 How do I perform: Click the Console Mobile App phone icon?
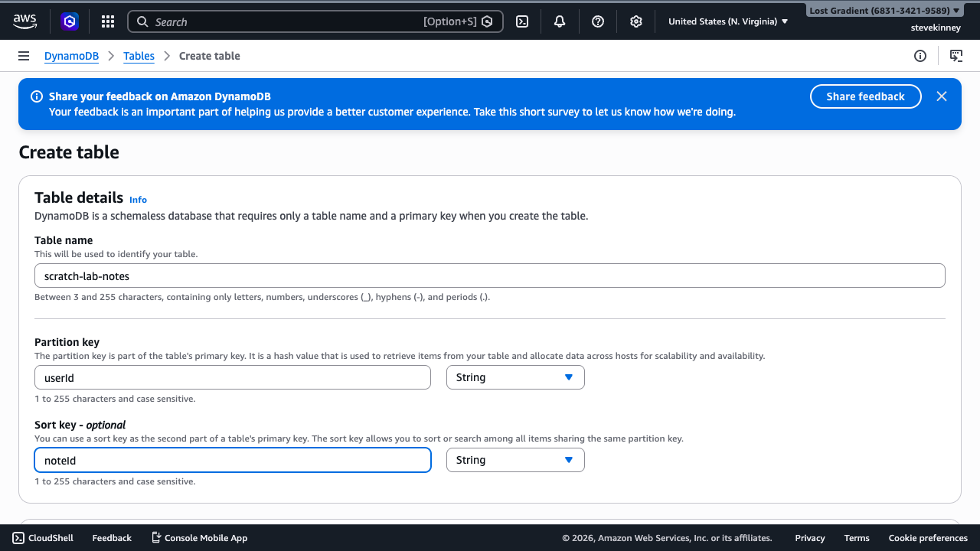pos(156,538)
